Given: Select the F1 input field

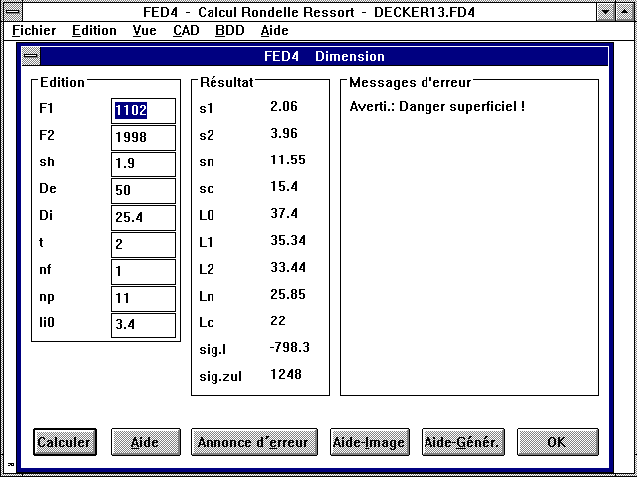Looking at the screenshot, I should 143,110.
